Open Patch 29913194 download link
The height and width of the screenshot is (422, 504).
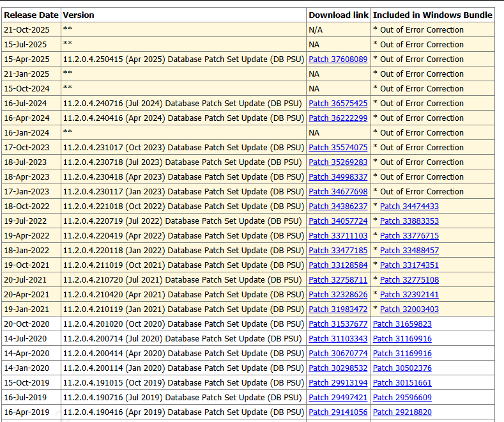338,383
